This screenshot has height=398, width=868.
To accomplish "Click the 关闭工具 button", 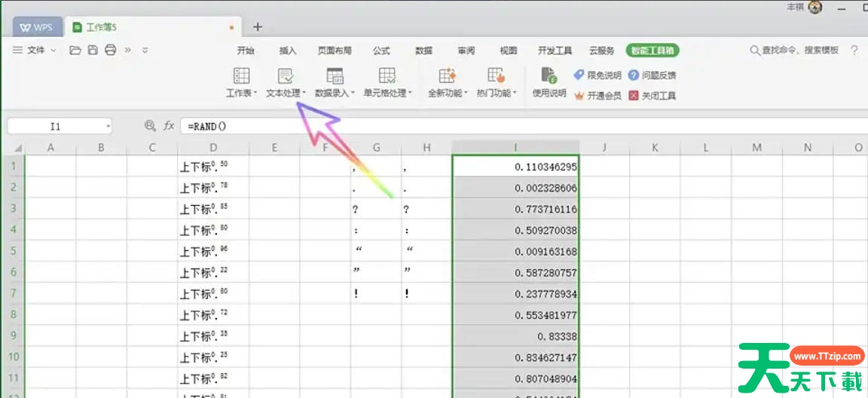I will [652, 96].
